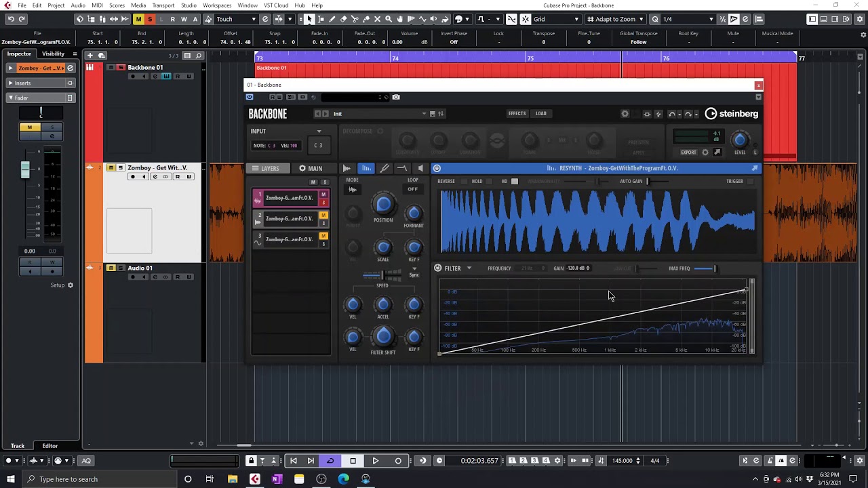Open the Transport menu
The image size is (868, 488).
(x=163, y=5)
